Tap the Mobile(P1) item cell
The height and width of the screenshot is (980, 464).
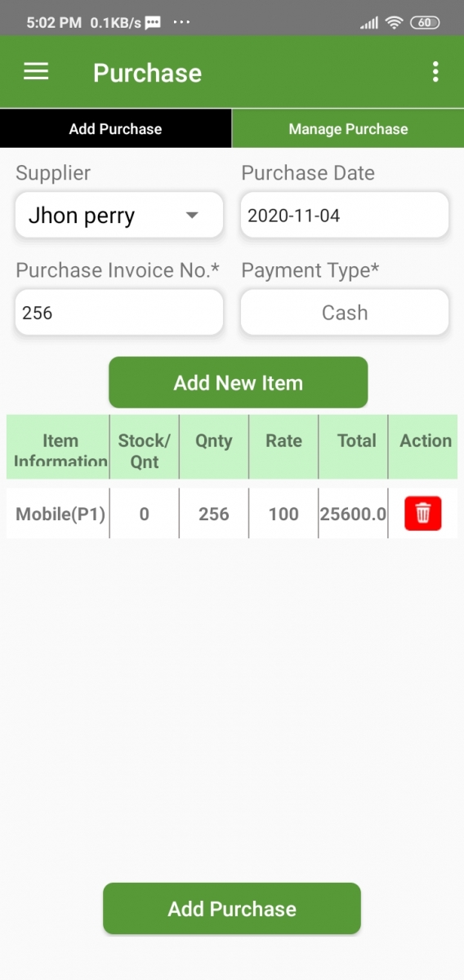[60, 514]
